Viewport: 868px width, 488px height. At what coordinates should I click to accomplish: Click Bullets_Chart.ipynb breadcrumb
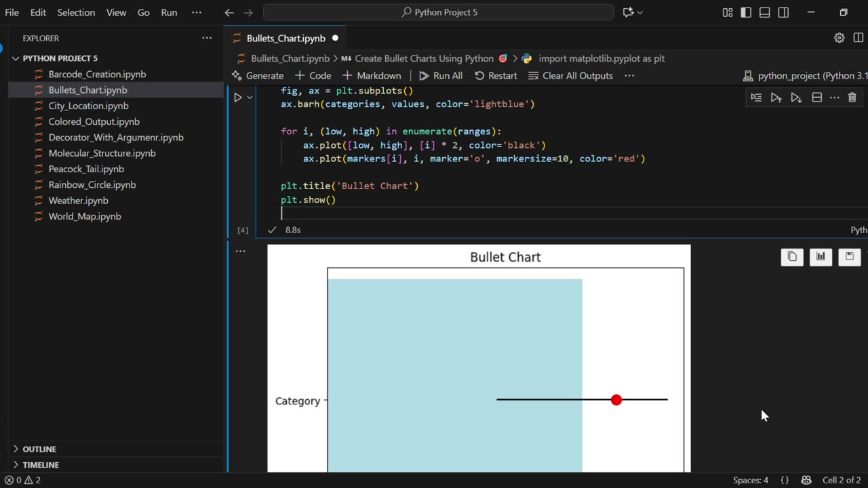(x=290, y=58)
